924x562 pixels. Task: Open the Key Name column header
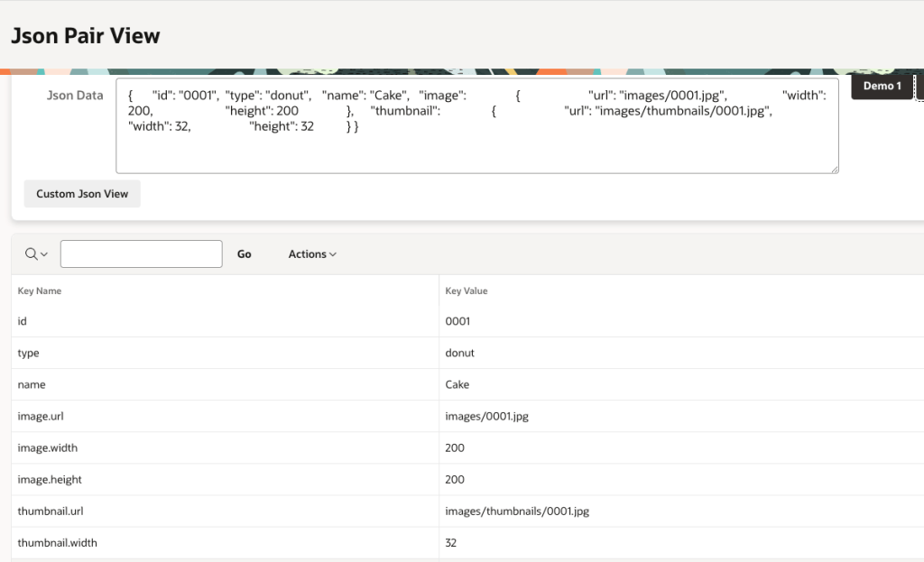(x=40, y=291)
